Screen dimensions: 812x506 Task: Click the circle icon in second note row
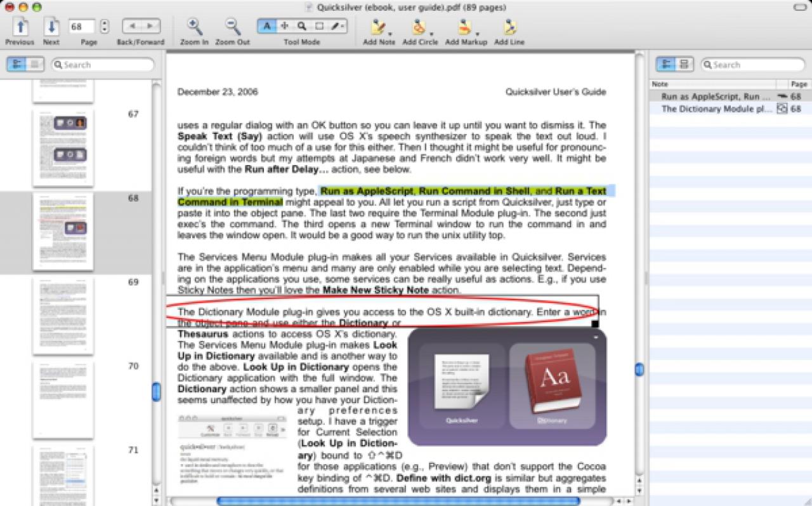click(782, 109)
